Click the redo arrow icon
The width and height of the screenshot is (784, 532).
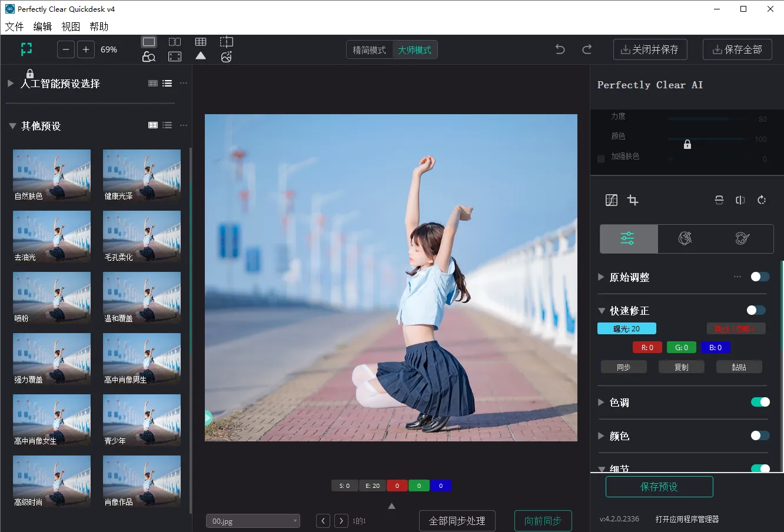click(587, 49)
